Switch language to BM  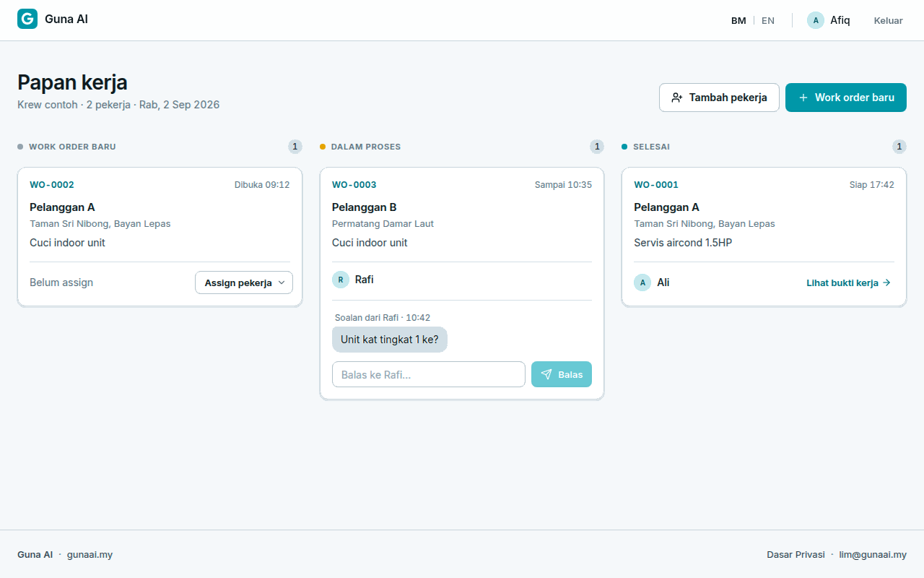coord(738,20)
